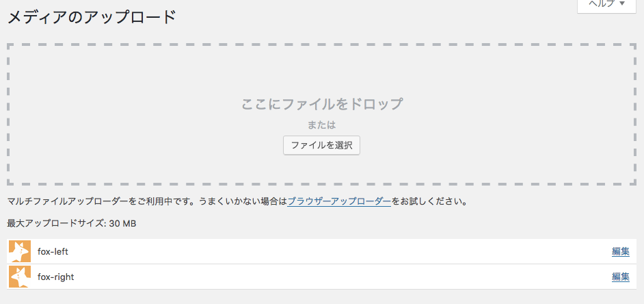Click the メディアのアップロード page heading
Image resolution: width=644 pixels, height=304 pixels.
click(92, 17)
